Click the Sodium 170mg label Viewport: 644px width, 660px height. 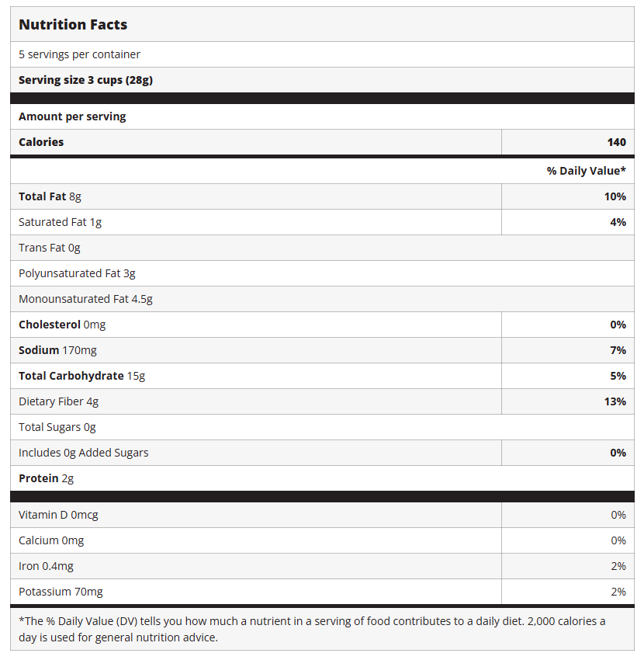point(57,350)
